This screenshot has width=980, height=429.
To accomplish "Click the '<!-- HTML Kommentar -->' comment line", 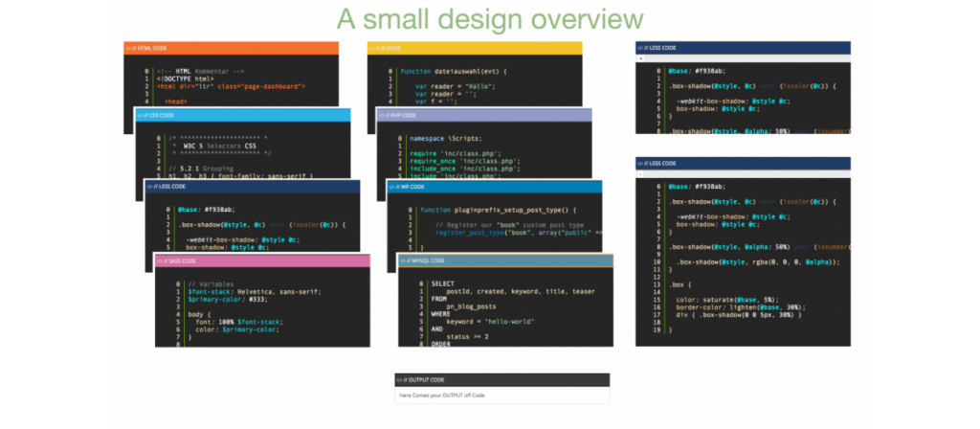I will [201, 71].
